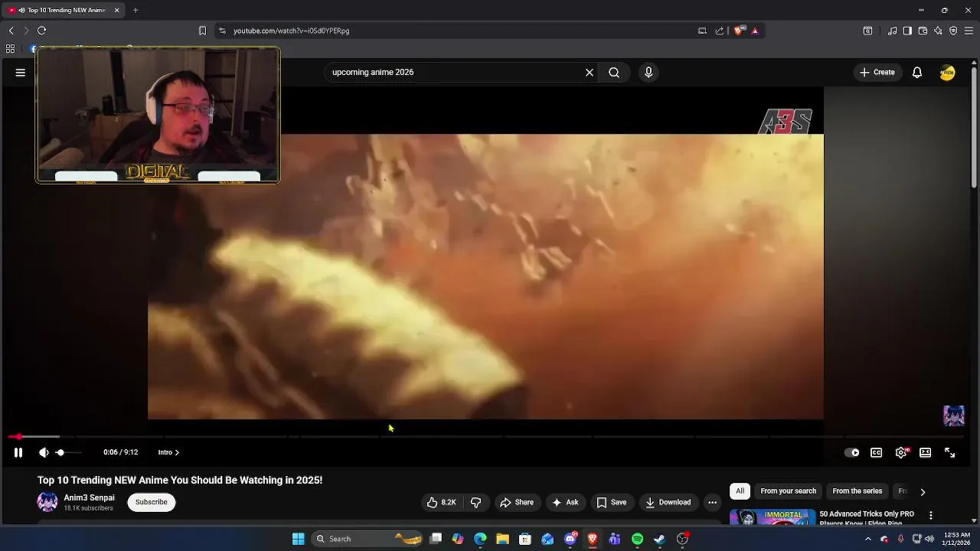Screen dimensions: 980x551
Task: Open the YouTube hamburger guide menu
Action: tap(21, 72)
